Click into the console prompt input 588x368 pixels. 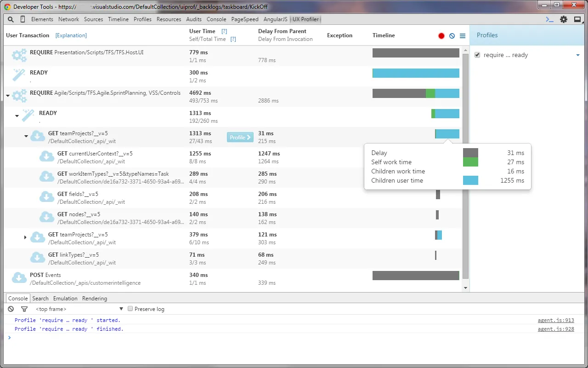click(x=294, y=338)
